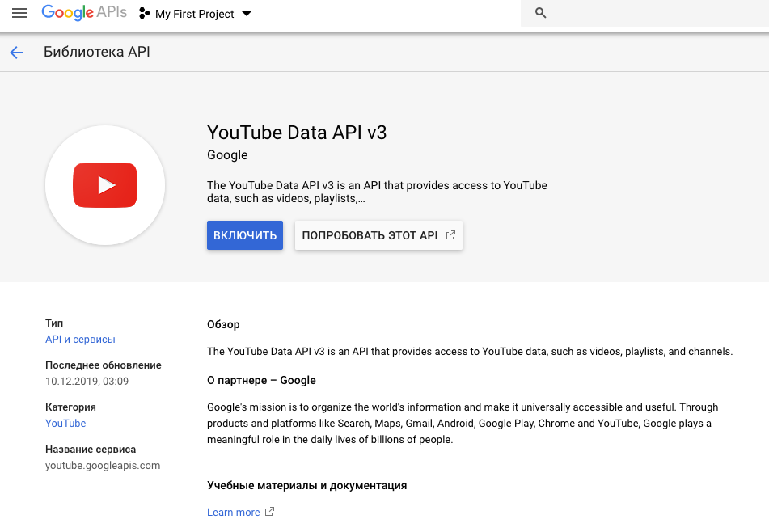Click the youtube.googleapis.com service name
This screenshot has width=769, height=532.
tap(103, 466)
